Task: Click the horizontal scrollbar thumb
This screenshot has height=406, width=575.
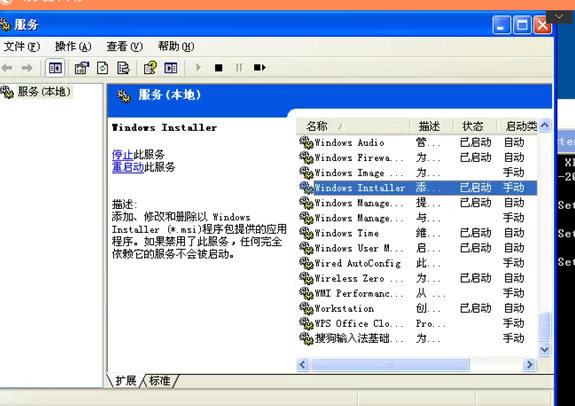Action: point(390,365)
